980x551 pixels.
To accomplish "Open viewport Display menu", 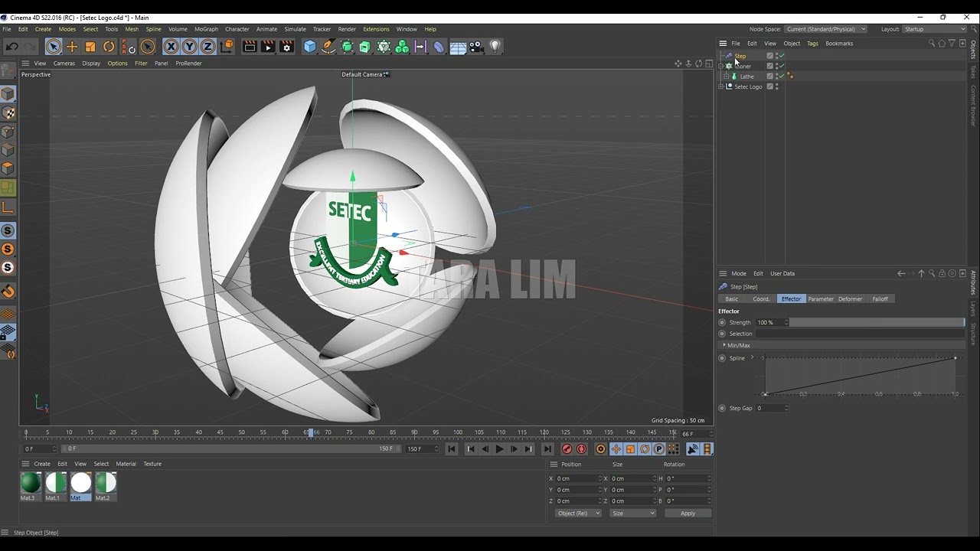I will pos(91,64).
